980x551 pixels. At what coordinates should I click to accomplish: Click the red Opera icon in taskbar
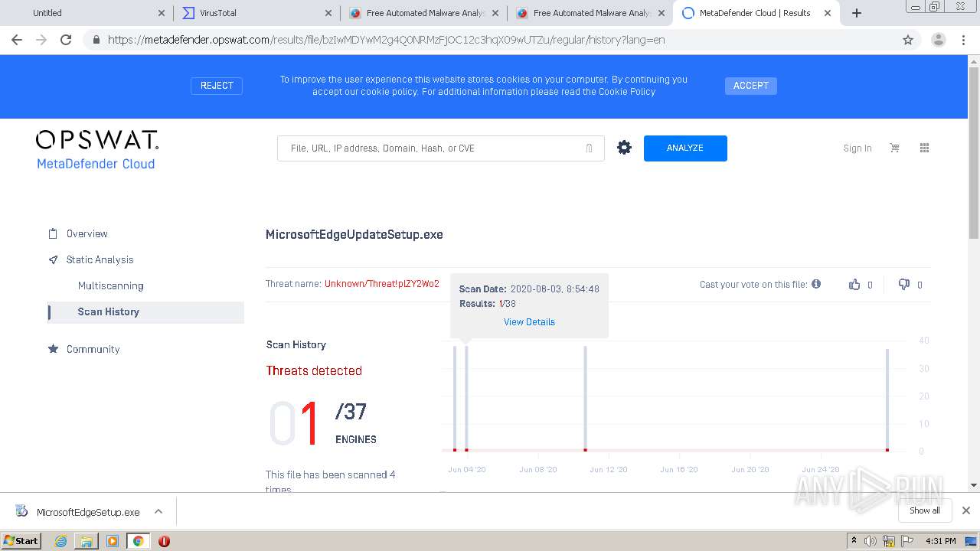pos(164,541)
